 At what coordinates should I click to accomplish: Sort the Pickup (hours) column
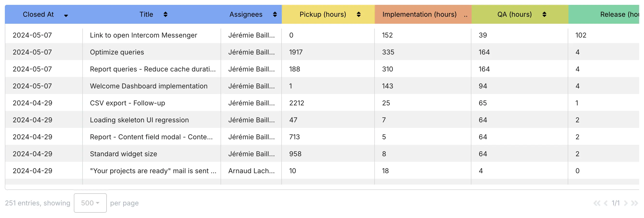(359, 14)
